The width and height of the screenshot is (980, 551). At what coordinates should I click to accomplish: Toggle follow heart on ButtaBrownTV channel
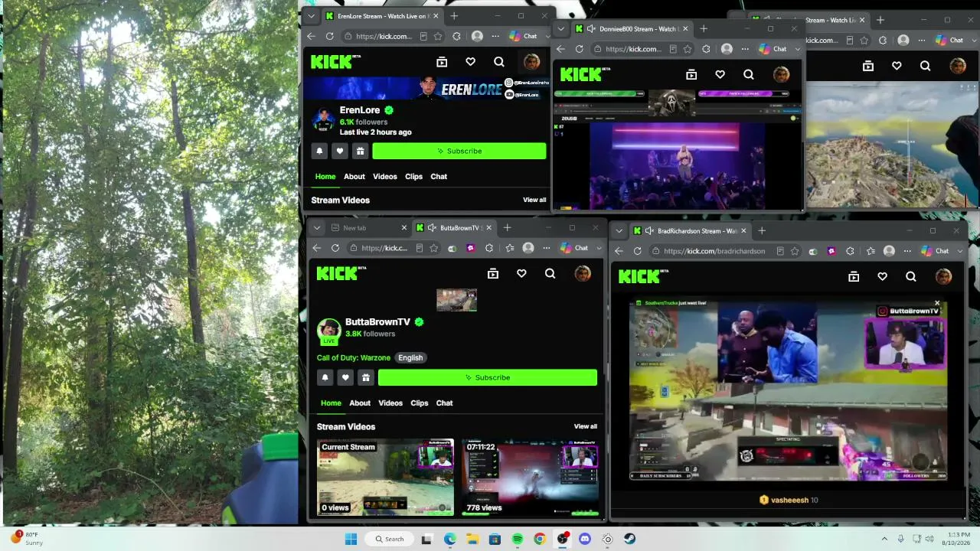[345, 377]
